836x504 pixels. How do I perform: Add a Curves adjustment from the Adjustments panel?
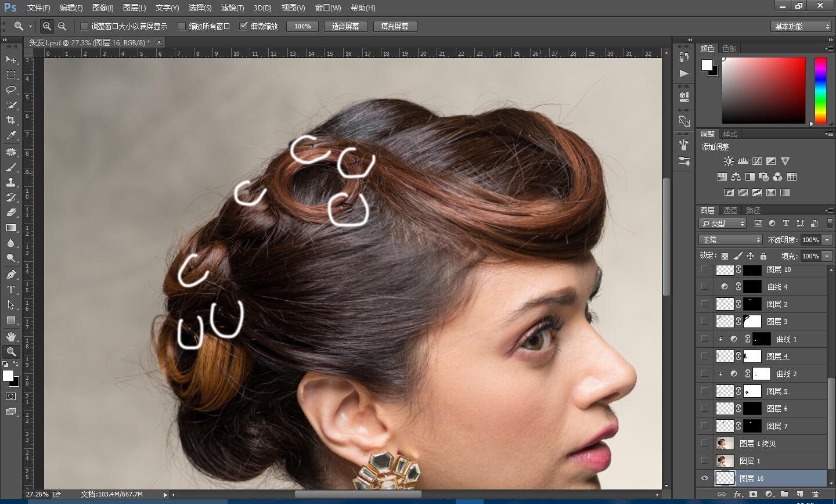[x=757, y=161]
